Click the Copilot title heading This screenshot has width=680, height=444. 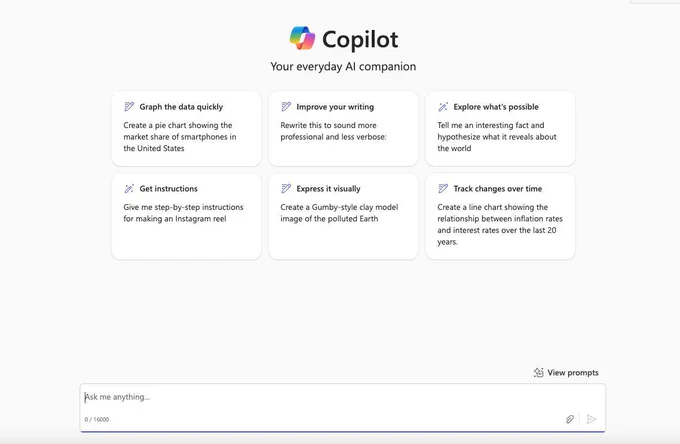coord(360,40)
